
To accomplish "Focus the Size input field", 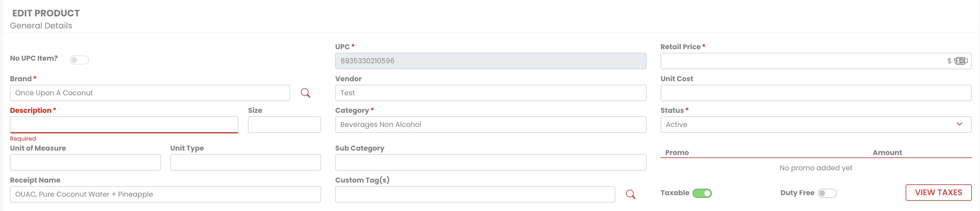I will click(284, 125).
